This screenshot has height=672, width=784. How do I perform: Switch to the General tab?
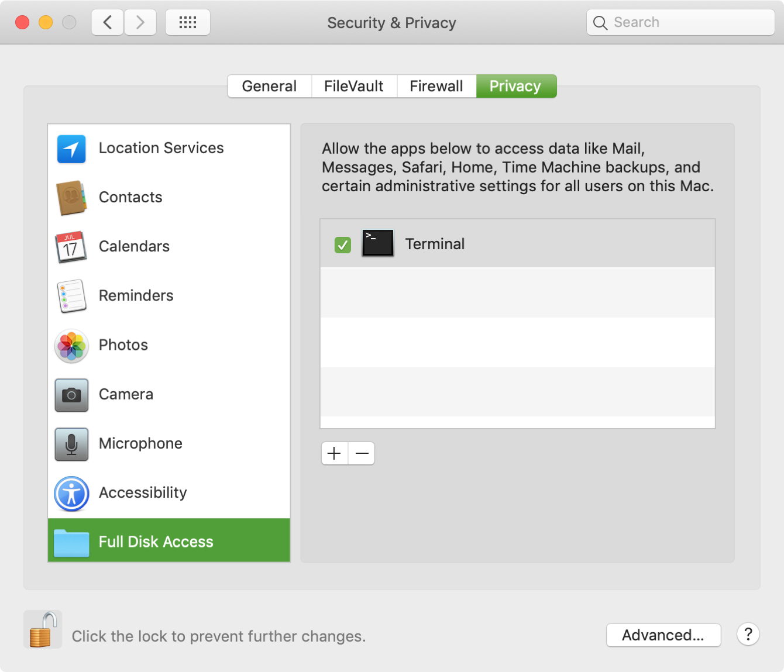click(x=269, y=86)
